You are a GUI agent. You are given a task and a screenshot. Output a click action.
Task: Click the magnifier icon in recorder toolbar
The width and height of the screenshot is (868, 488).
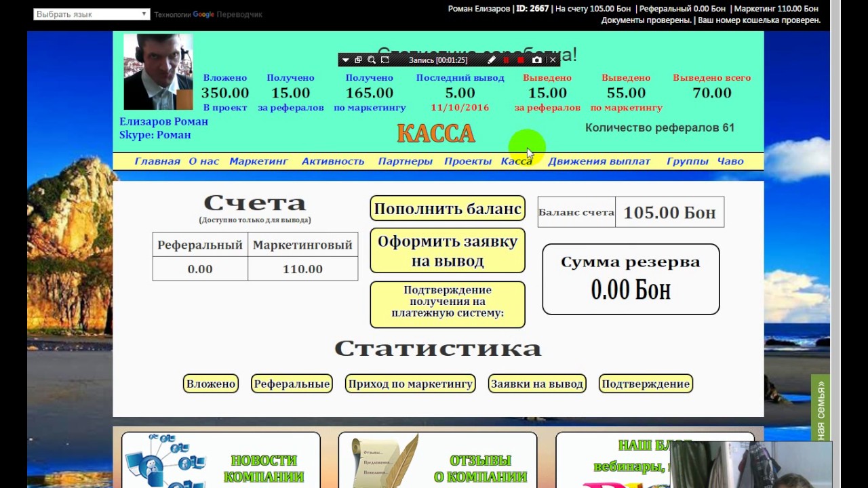[372, 60]
